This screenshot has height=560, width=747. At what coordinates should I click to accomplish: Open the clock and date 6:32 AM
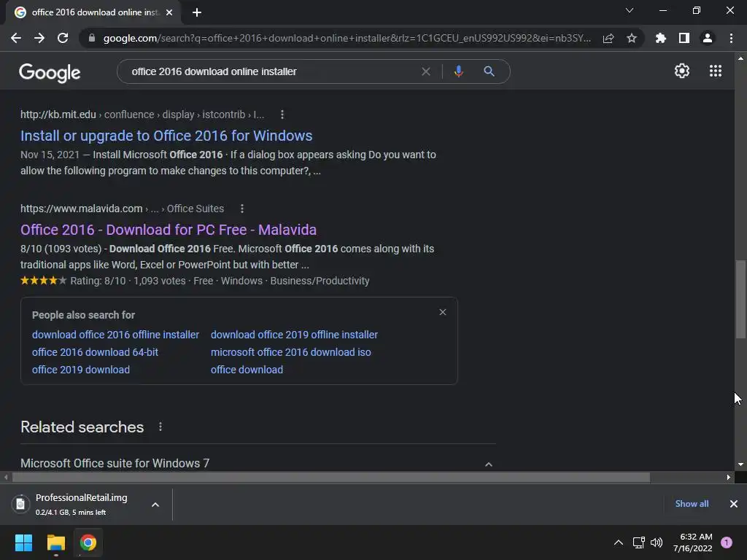pos(693,542)
